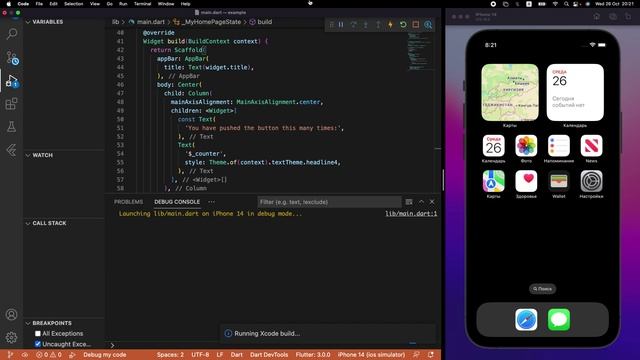Open News app in the simulator
This screenshot has height=360, width=640.
tap(591, 146)
